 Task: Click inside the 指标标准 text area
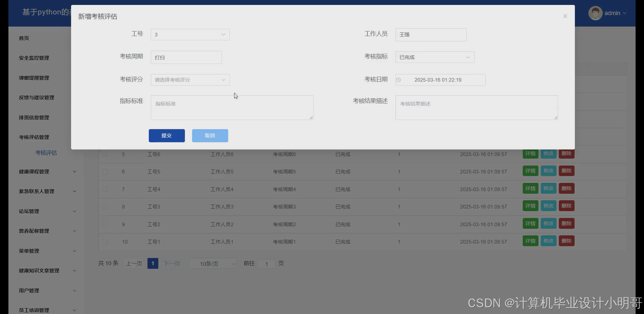232,107
